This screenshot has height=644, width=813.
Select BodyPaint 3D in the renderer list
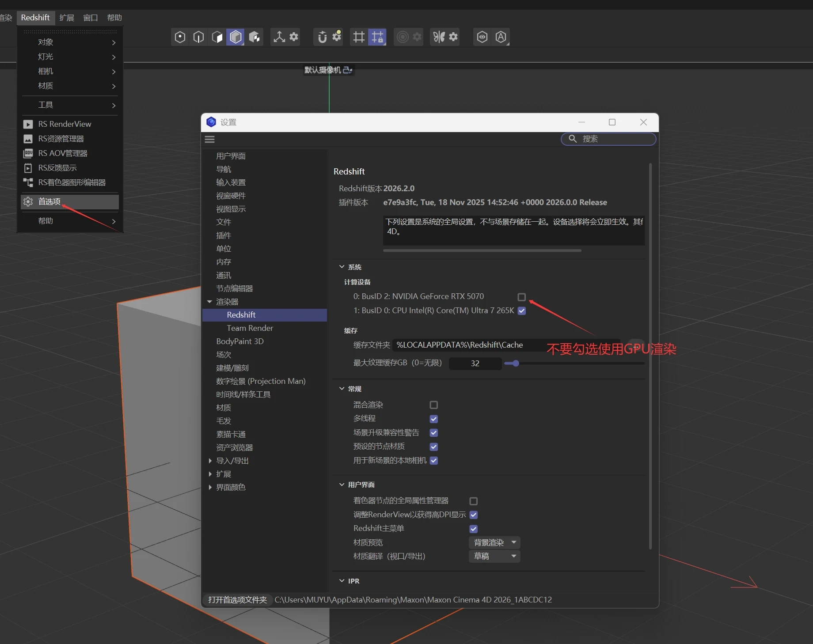[240, 341]
